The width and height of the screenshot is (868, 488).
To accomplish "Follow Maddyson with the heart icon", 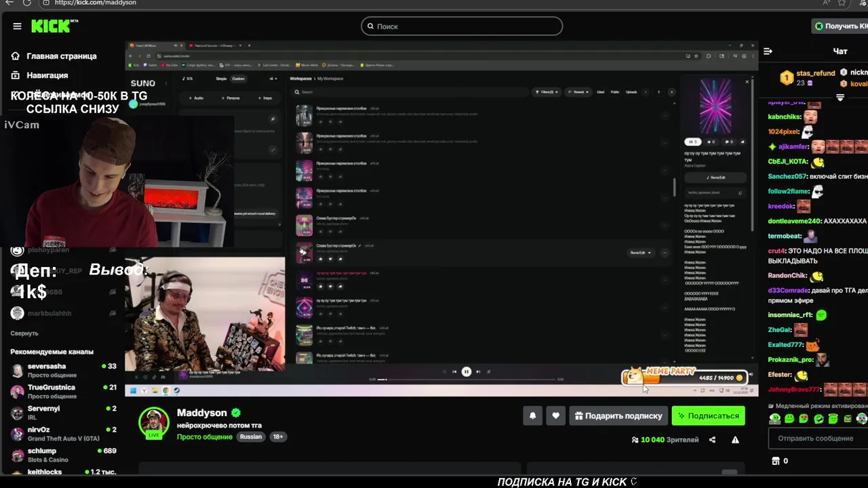I will (x=555, y=416).
